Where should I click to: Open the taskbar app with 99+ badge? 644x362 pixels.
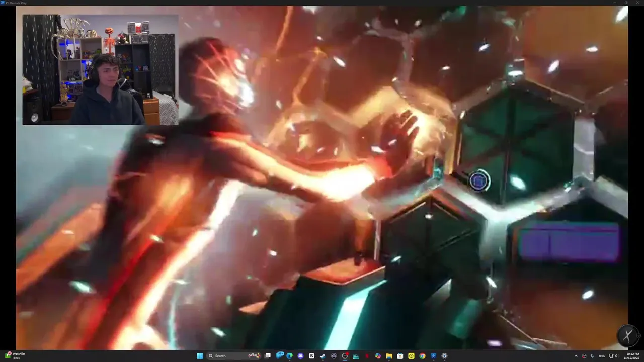[279, 356]
